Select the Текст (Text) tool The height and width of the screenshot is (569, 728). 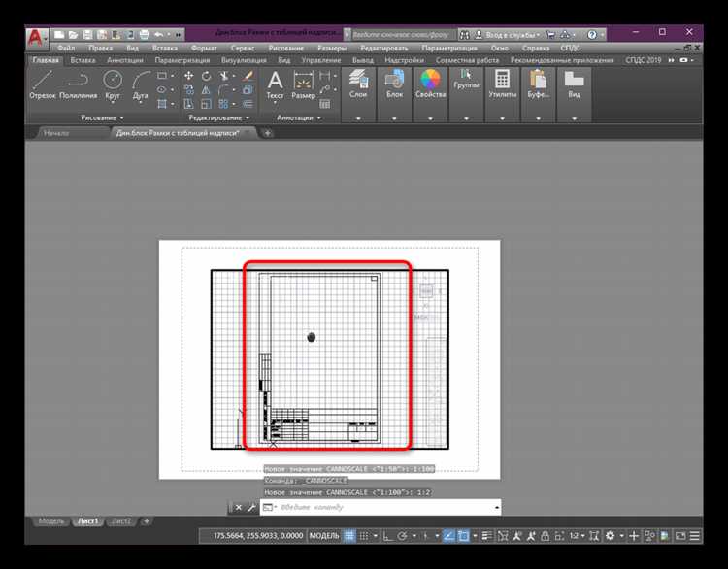pos(275,85)
